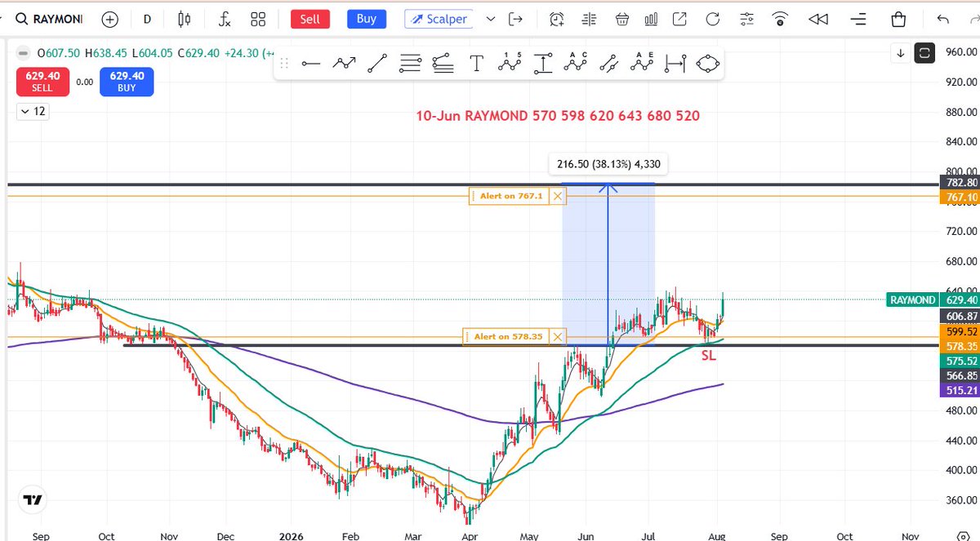This screenshot has height=541, width=980.
Task: Click the red 10-Jun RAYMOND note text
Action: click(558, 116)
